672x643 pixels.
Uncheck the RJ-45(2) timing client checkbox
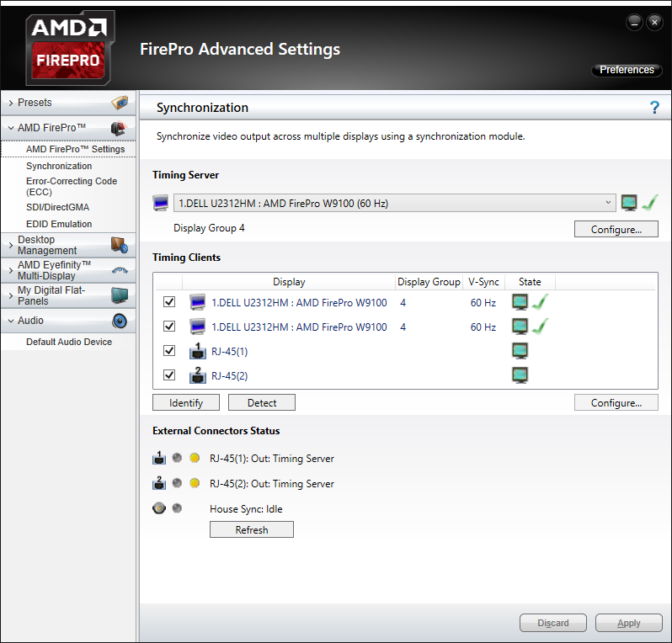(x=169, y=375)
